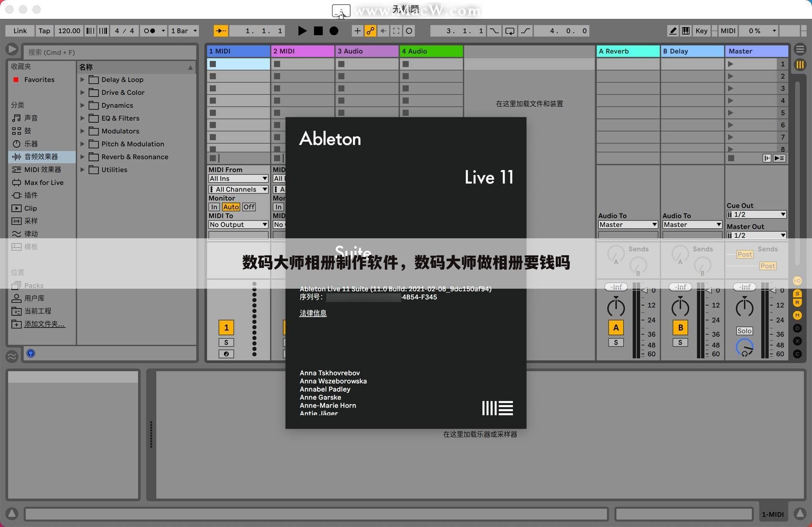Open track 1 MIDI From All Ins dropdown
Image resolution: width=812 pixels, height=527 pixels.
[x=239, y=179]
